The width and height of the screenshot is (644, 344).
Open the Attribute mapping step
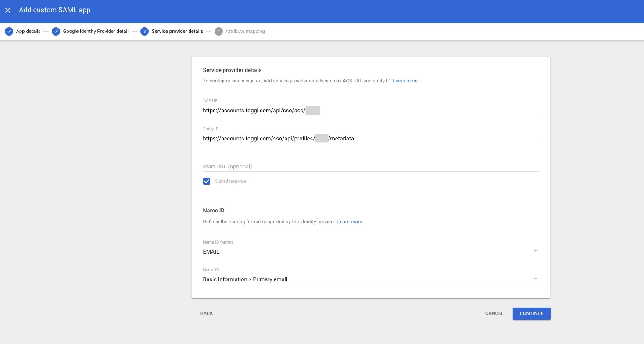[245, 31]
